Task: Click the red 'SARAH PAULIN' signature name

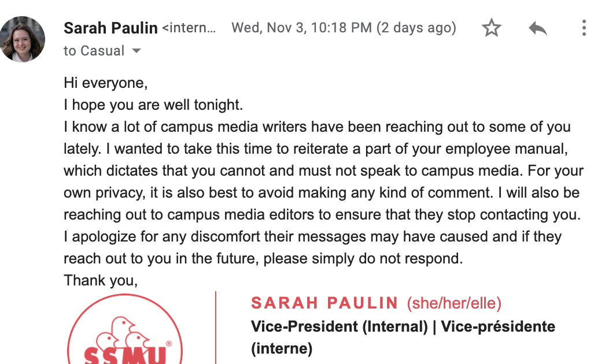Action: click(x=324, y=303)
